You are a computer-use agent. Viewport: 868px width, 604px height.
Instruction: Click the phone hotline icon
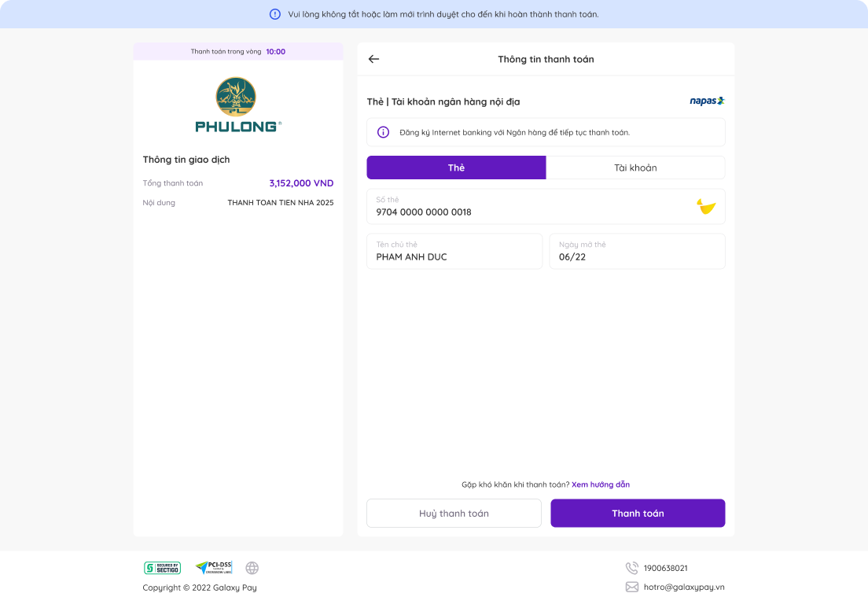[631, 568]
